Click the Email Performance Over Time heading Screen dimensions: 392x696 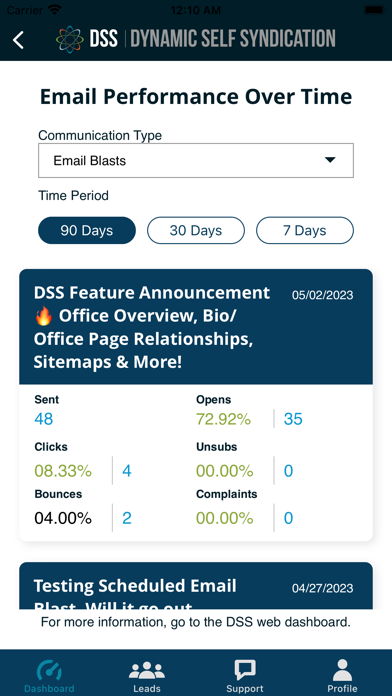pos(196,96)
